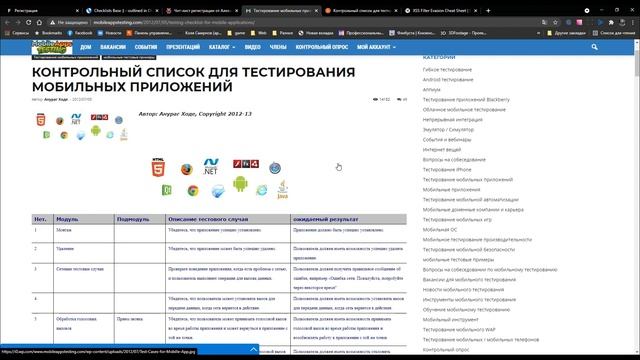The width and height of the screenshot is (640, 360).
Task: Click the comments count icon
Action: point(399,99)
